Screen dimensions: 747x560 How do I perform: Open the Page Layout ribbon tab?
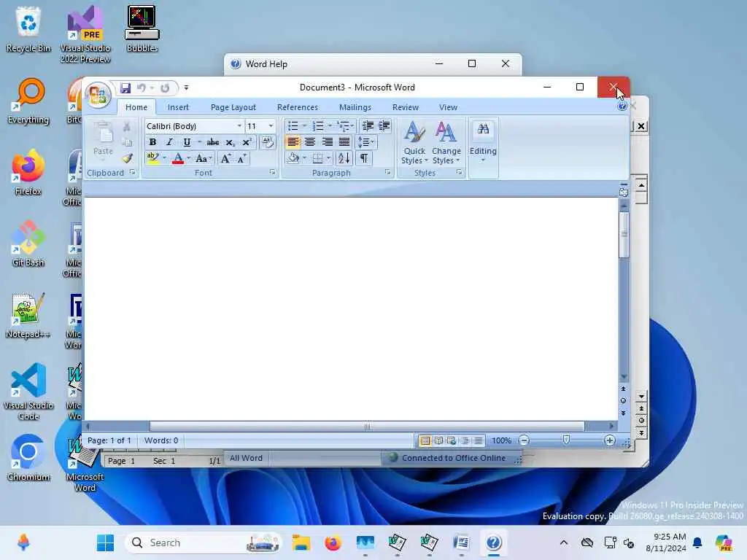coord(233,108)
